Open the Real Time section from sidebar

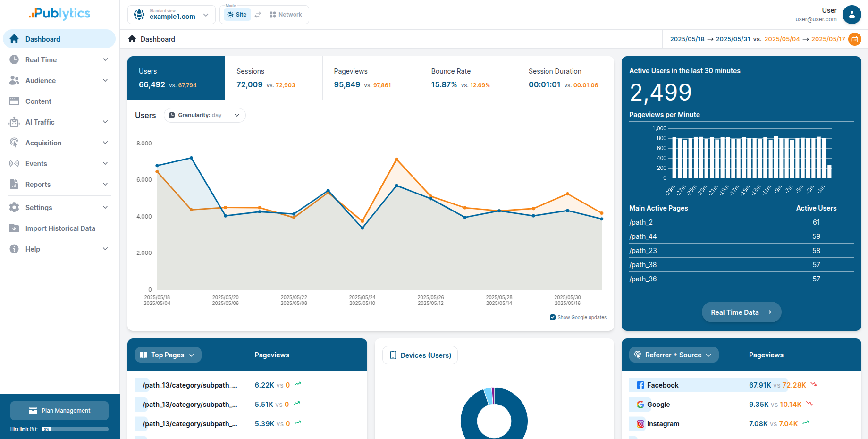click(x=41, y=59)
